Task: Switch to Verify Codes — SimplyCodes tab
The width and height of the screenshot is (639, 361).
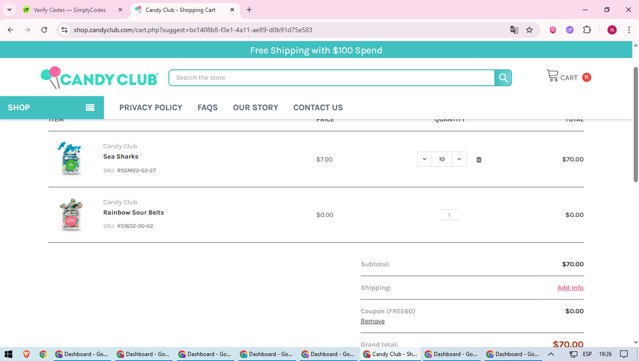Action: tap(70, 10)
